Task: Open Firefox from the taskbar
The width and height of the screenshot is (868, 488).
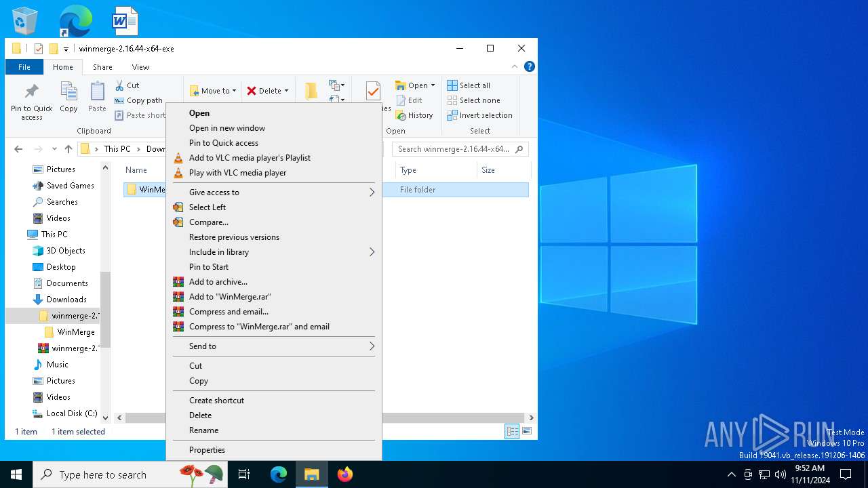Action: point(345,474)
